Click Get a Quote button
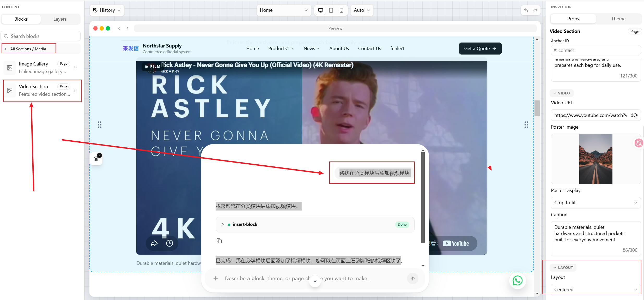The height and width of the screenshot is (300, 644). click(x=480, y=49)
